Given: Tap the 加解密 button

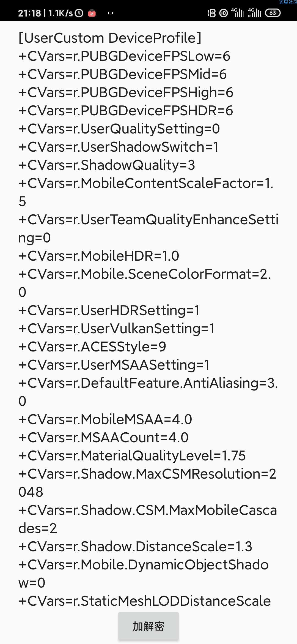Looking at the screenshot, I should pos(148,626).
